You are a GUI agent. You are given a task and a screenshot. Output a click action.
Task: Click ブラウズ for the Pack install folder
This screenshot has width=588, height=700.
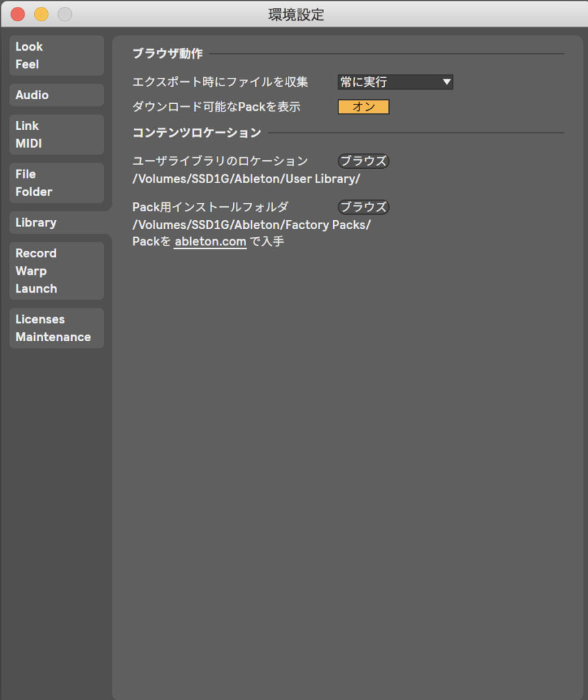click(363, 207)
